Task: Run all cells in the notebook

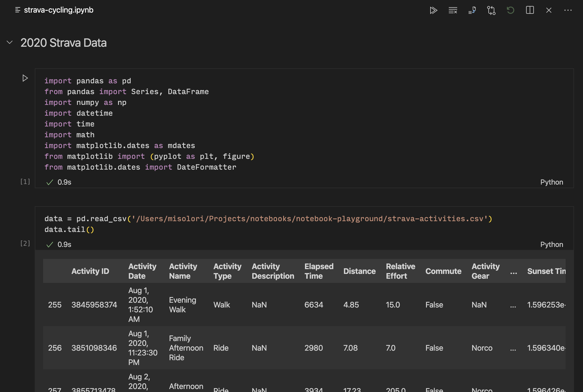Action: point(434,10)
